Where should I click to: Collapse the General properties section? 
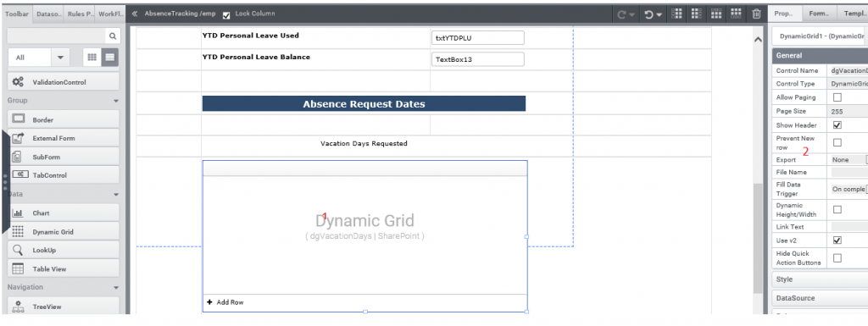[x=820, y=55]
